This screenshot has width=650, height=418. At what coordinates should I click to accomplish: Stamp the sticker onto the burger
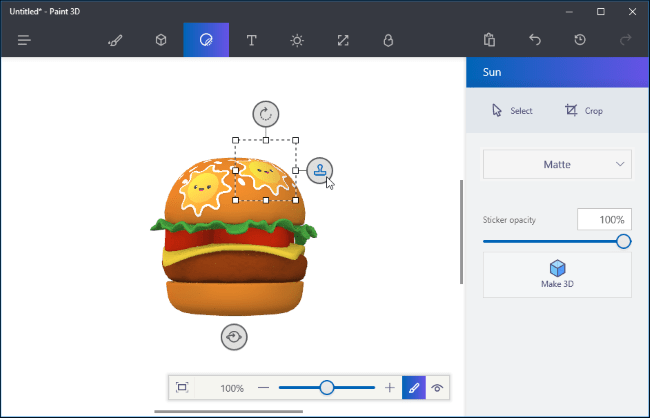click(x=319, y=170)
